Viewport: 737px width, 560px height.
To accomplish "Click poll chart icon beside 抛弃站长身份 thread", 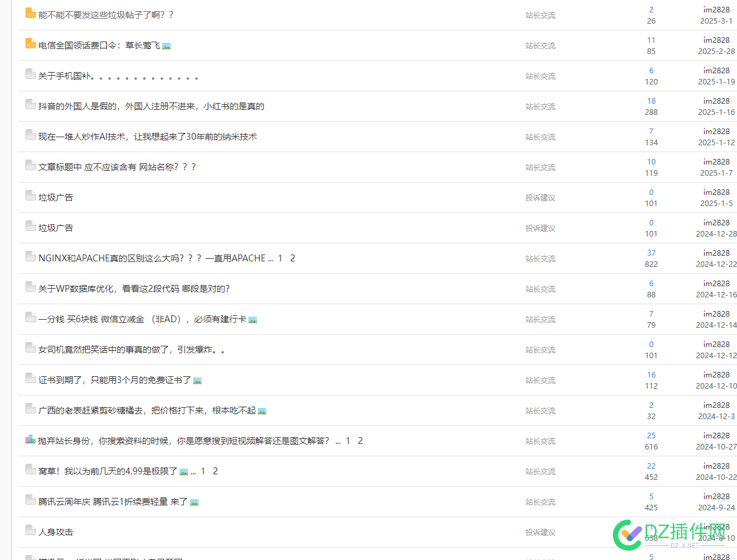I will tap(30, 440).
